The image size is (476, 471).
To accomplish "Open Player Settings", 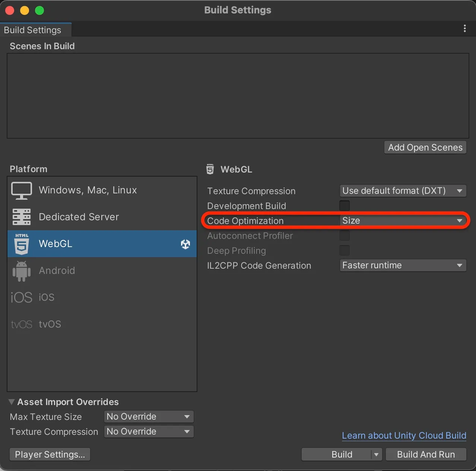I will click(50, 455).
